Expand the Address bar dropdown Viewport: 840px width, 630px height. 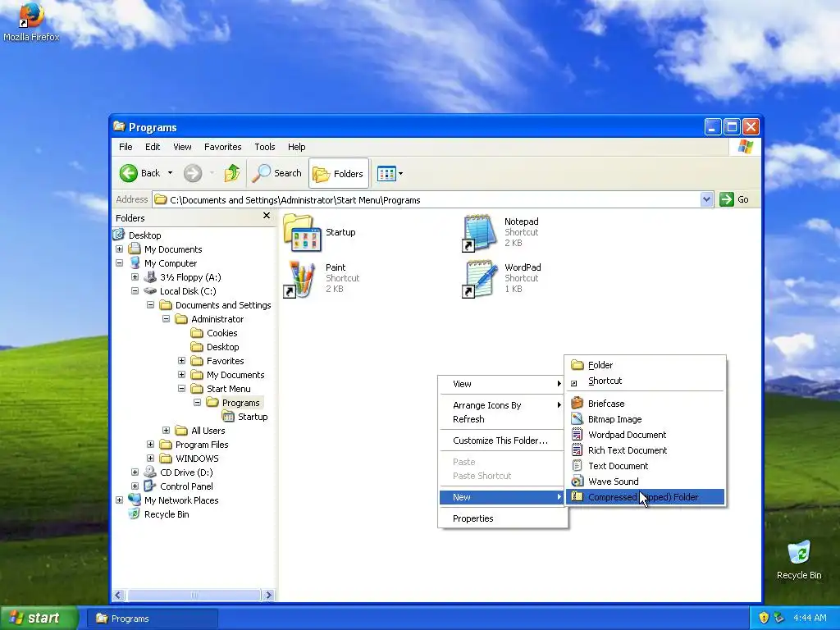706,199
